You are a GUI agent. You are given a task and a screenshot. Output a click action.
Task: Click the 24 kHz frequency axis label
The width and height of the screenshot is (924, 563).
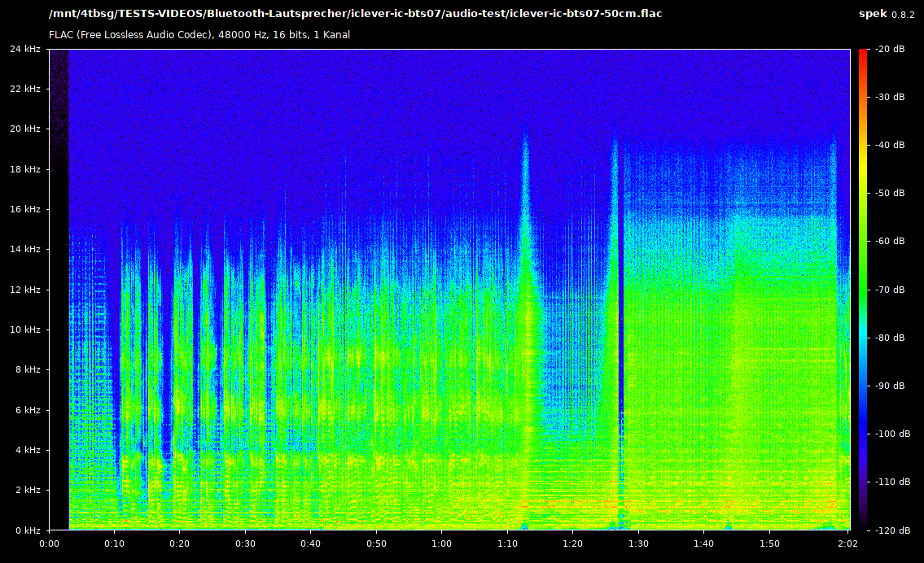point(25,49)
